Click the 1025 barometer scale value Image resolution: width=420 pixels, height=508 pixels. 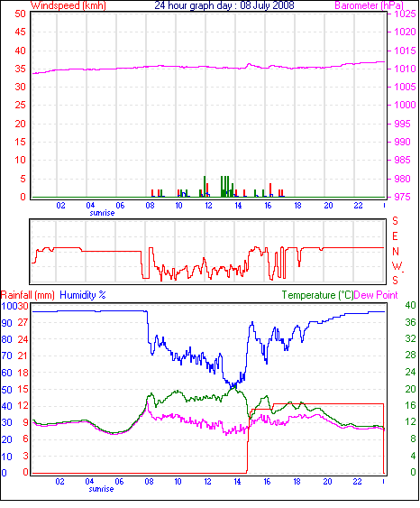click(405, 14)
